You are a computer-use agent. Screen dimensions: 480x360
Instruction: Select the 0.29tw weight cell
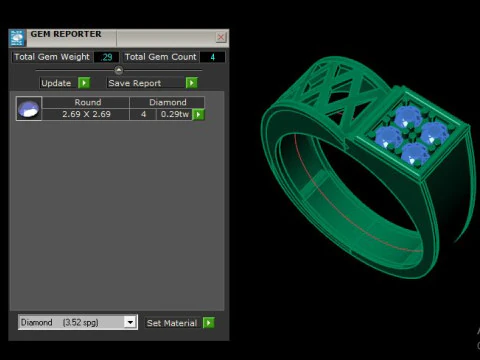[175, 114]
